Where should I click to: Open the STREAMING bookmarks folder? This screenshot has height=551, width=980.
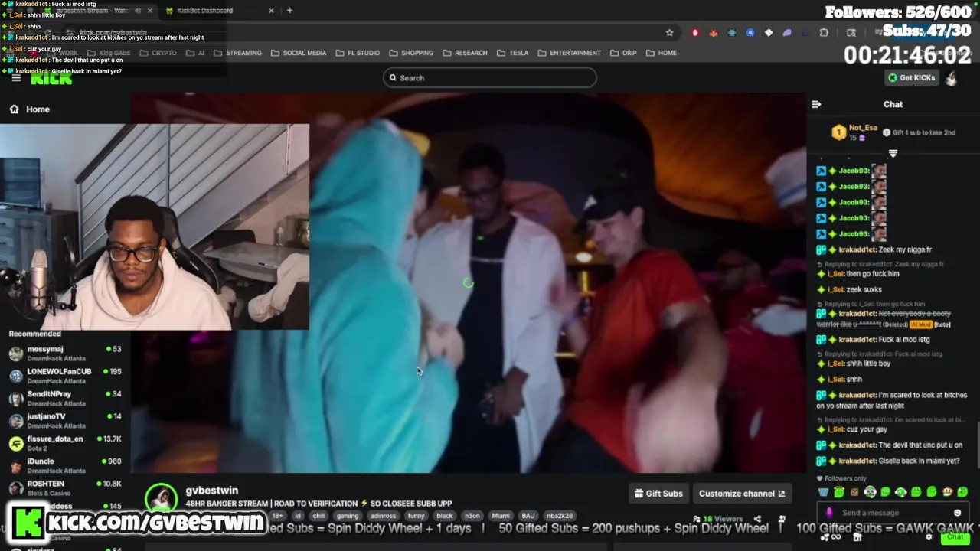237,53
